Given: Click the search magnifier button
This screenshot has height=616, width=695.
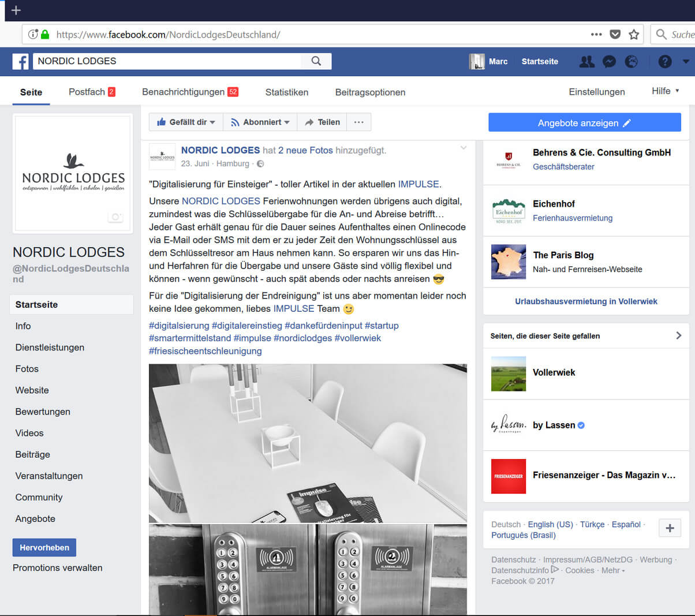Looking at the screenshot, I should (x=316, y=61).
